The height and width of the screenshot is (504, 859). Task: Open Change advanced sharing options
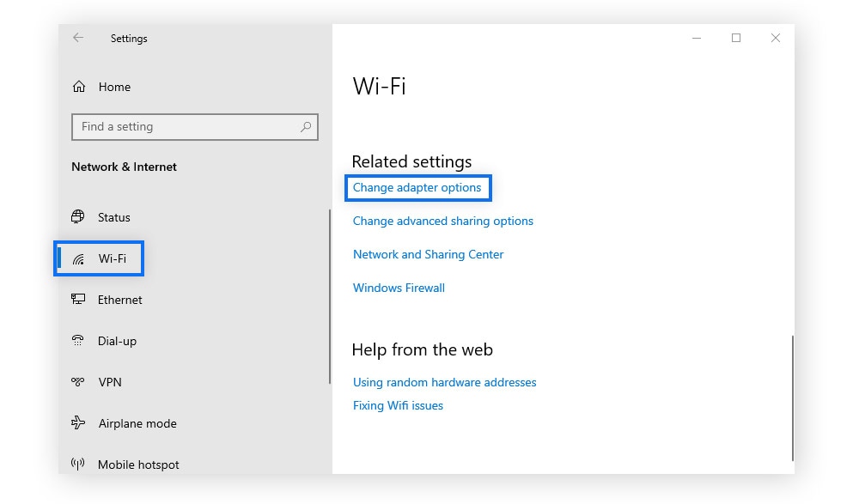pyautogui.click(x=442, y=221)
